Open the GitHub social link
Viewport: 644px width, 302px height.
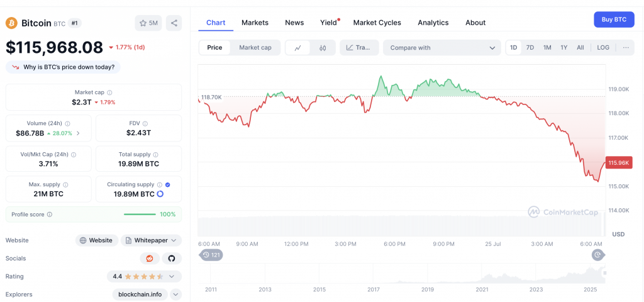click(172, 259)
